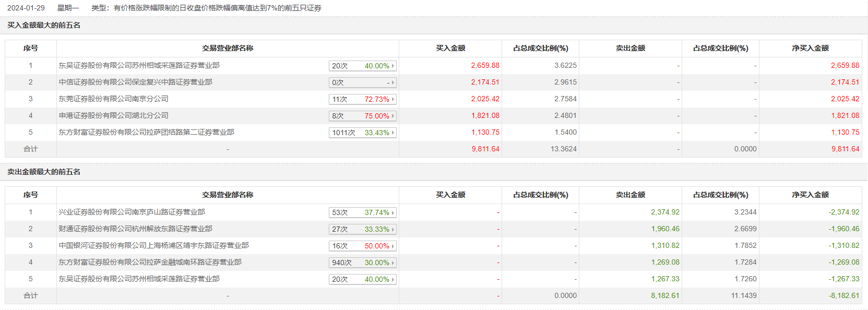Select 中国银河证券上海杨浦区靖宇东路营业部

pyautogui.click(x=153, y=245)
